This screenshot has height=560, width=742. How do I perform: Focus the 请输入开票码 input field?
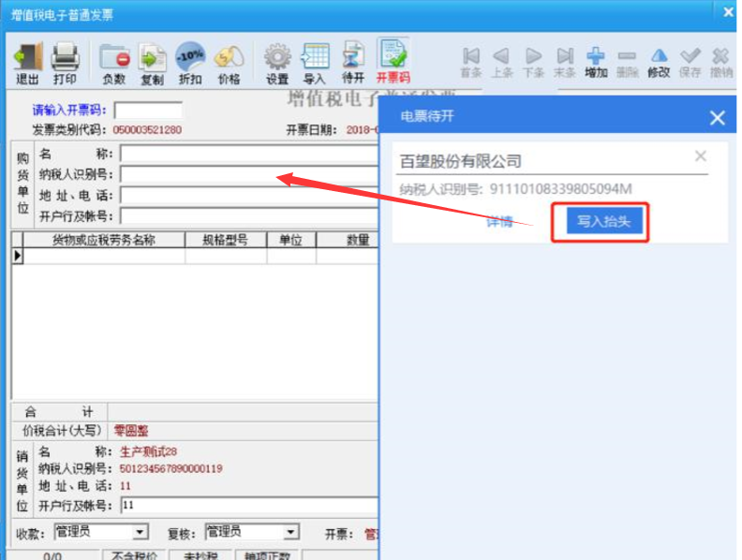148,111
